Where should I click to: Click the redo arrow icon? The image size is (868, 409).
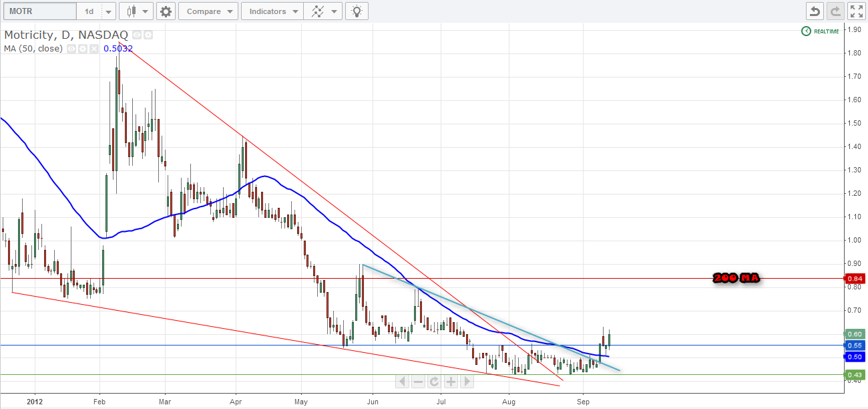click(835, 11)
